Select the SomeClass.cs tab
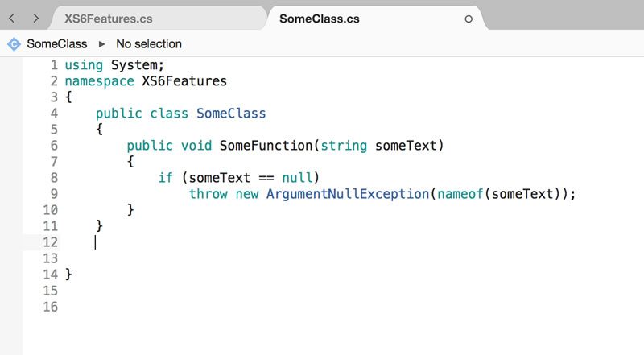This screenshot has width=644, height=355. pyautogui.click(x=319, y=19)
